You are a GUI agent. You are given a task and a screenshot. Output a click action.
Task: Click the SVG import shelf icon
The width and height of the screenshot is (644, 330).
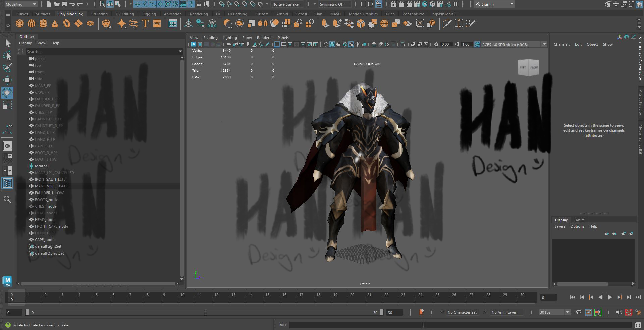coord(157,23)
